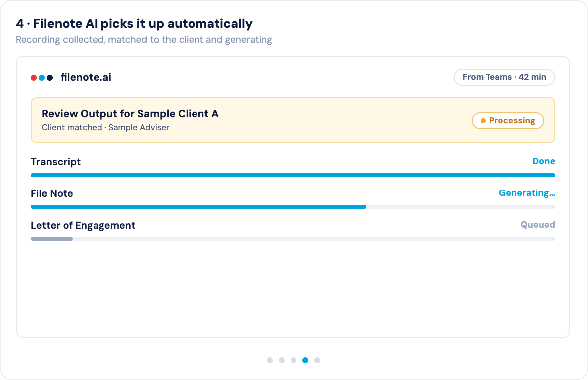
Task: Select the 'From Teams · 42 min' badge
Action: click(504, 77)
